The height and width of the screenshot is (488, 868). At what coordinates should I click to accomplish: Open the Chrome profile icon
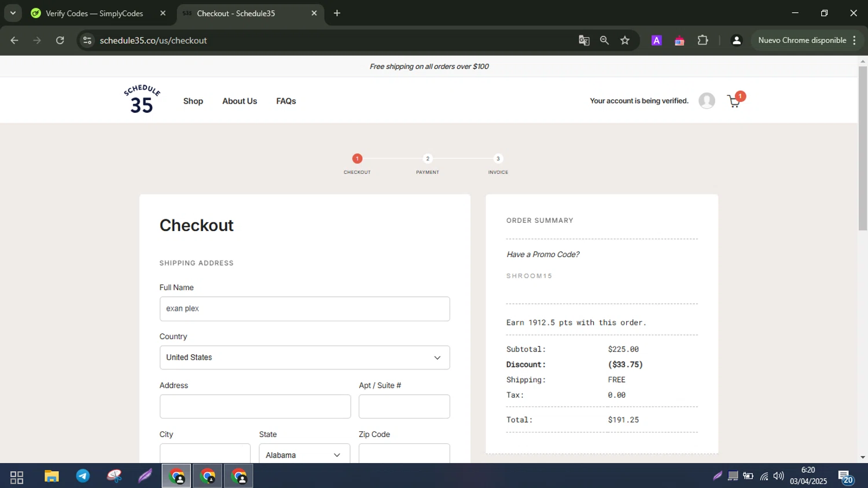tap(737, 41)
